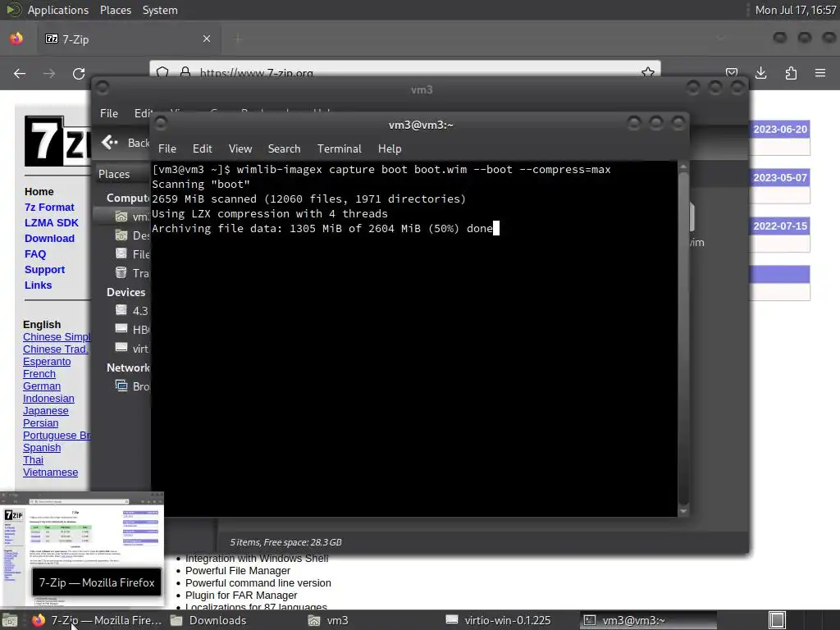Viewport: 840px width, 630px height.
Task: Open File menu in vm3 file manager
Action: pos(109,113)
